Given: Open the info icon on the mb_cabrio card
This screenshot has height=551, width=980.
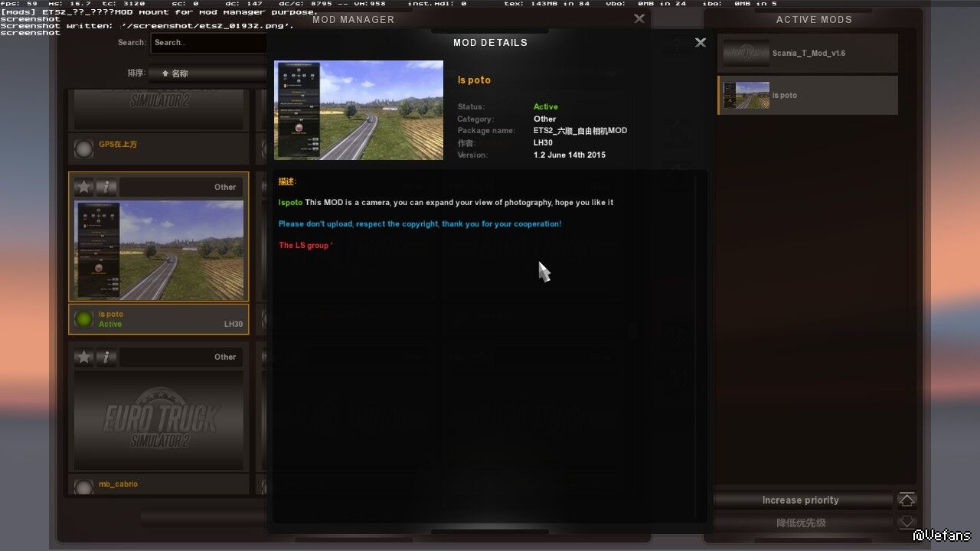Looking at the screenshot, I should click(x=106, y=357).
